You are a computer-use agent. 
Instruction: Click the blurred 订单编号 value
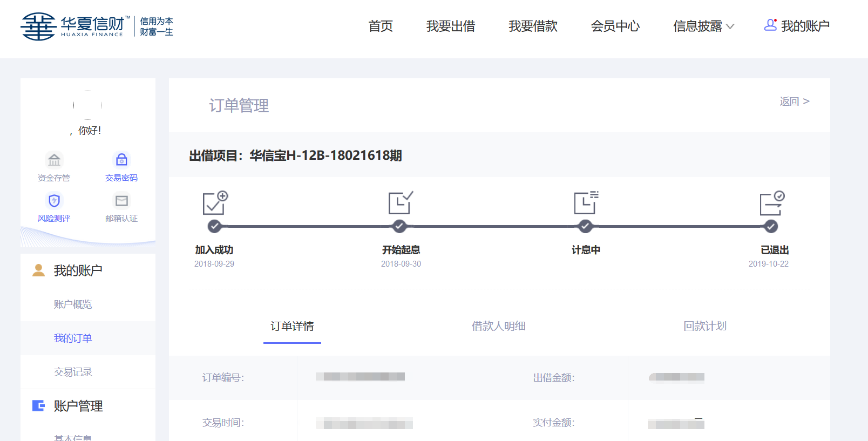pyautogui.click(x=361, y=377)
